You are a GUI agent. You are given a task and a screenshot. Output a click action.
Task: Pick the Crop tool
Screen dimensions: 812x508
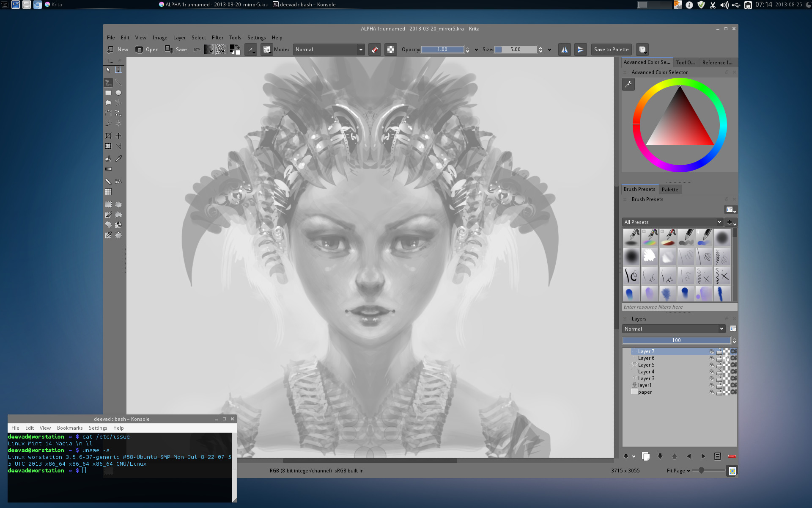(108, 136)
